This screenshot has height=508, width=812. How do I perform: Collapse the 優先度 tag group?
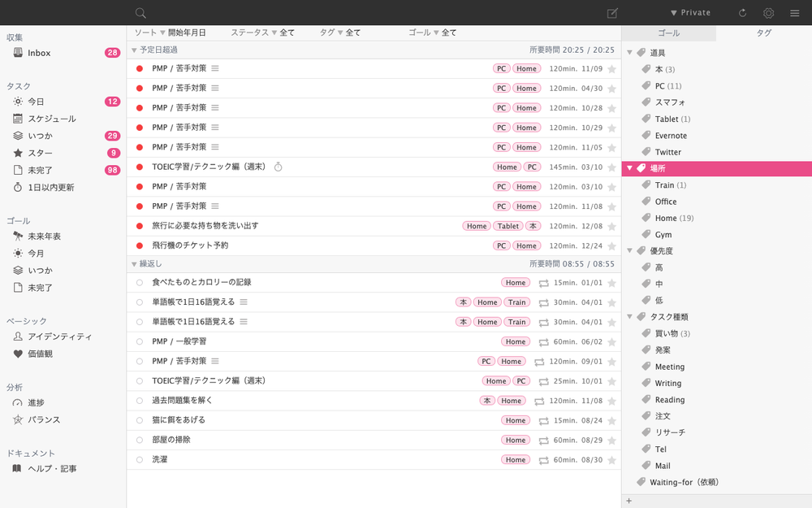pos(630,250)
